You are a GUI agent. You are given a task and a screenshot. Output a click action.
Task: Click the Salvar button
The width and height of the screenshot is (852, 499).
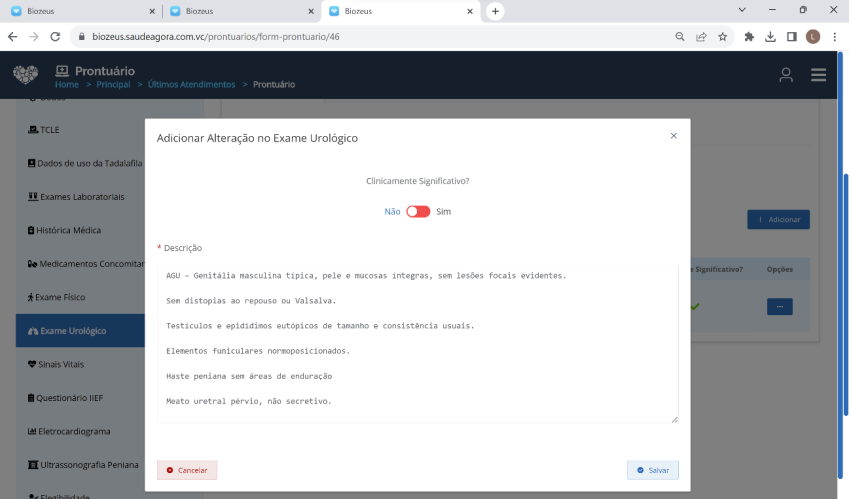coord(652,470)
